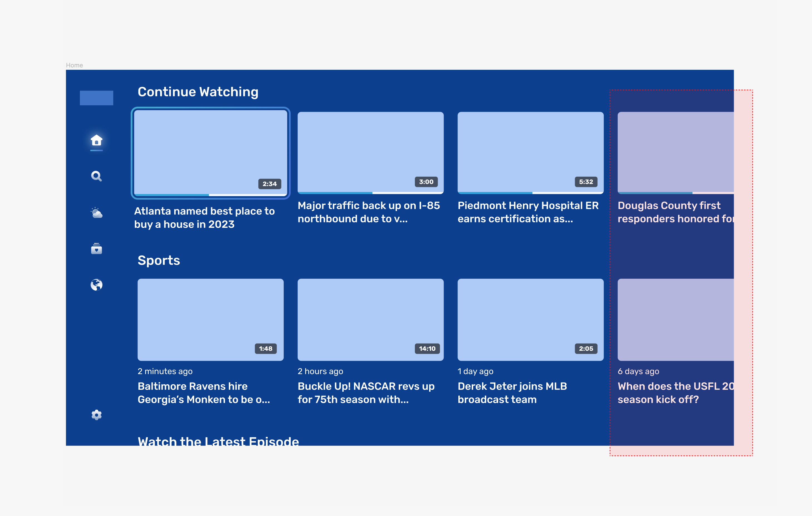Click the '6 days ago' timestamp
Screen dimensions: 812x516
tap(638, 371)
